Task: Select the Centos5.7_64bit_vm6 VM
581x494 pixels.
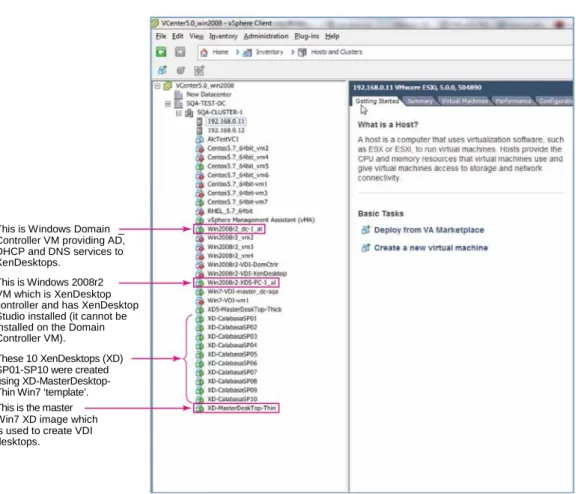Action: [238, 175]
